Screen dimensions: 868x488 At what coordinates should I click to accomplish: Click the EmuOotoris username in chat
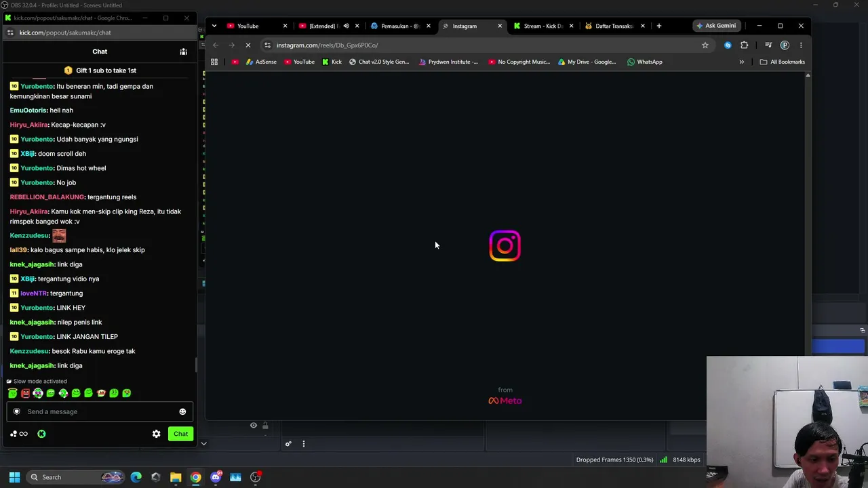click(x=28, y=110)
